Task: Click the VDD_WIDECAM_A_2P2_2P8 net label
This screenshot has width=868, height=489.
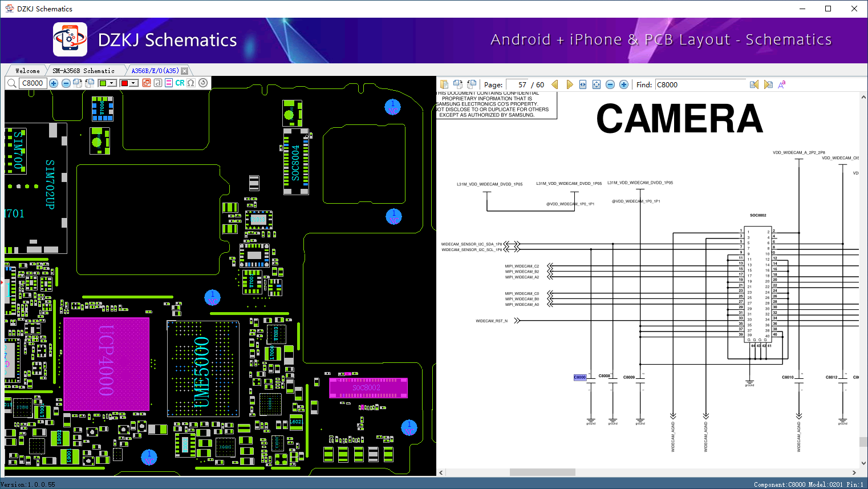Action: coord(798,153)
